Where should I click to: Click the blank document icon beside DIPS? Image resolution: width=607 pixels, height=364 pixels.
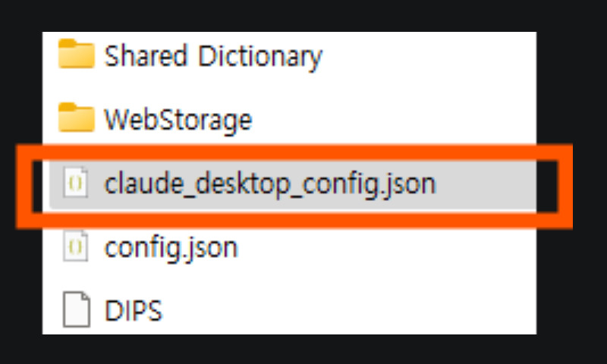tap(75, 310)
